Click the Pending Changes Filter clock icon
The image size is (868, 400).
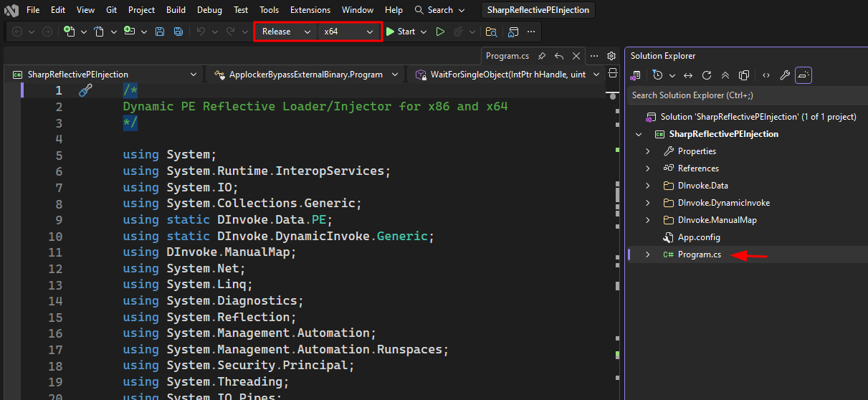click(x=658, y=75)
